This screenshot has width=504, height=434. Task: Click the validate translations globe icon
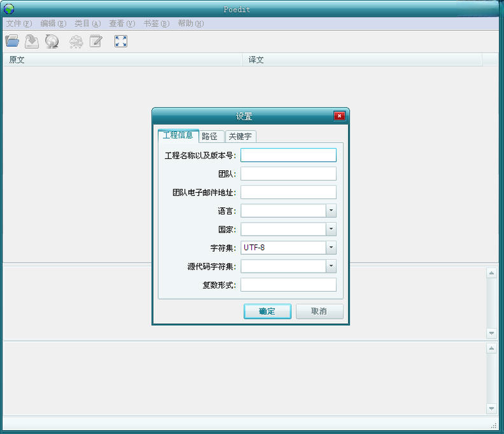[x=52, y=42]
